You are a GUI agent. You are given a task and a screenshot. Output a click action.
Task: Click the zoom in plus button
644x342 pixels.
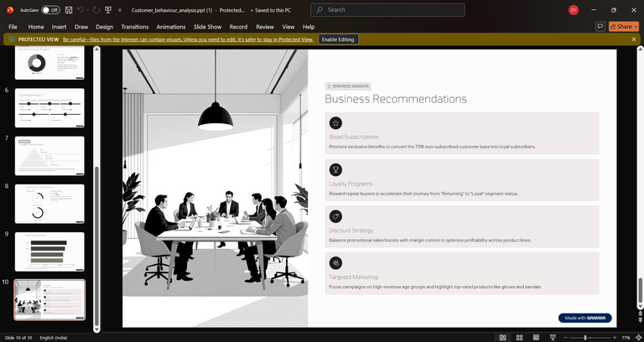(x=615, y=338)
